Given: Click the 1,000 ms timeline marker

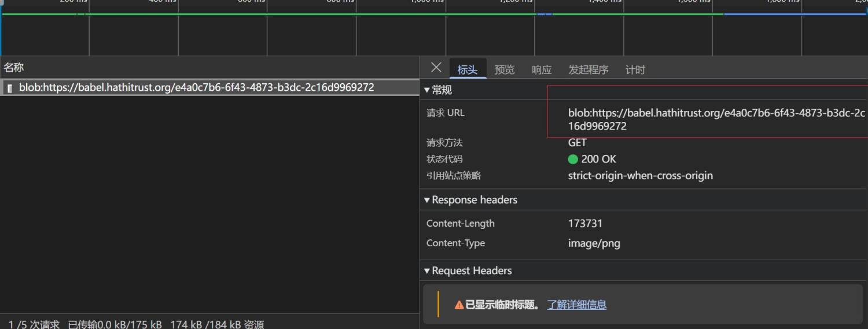Looking at the screenshot, I should (427, 2).
